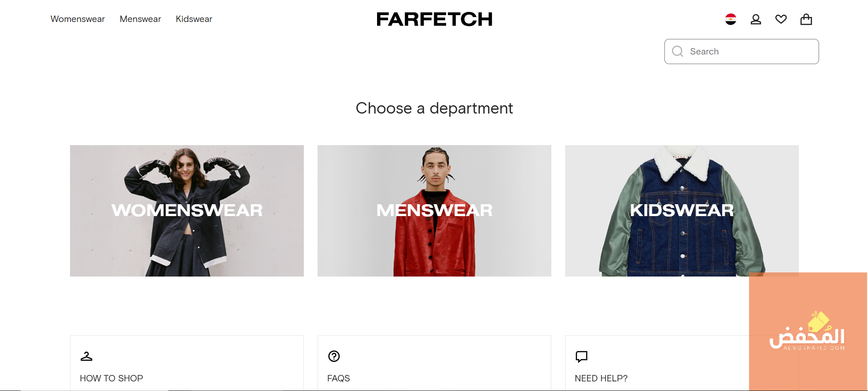Select the Kidswear department image

(x=682, y=211)
